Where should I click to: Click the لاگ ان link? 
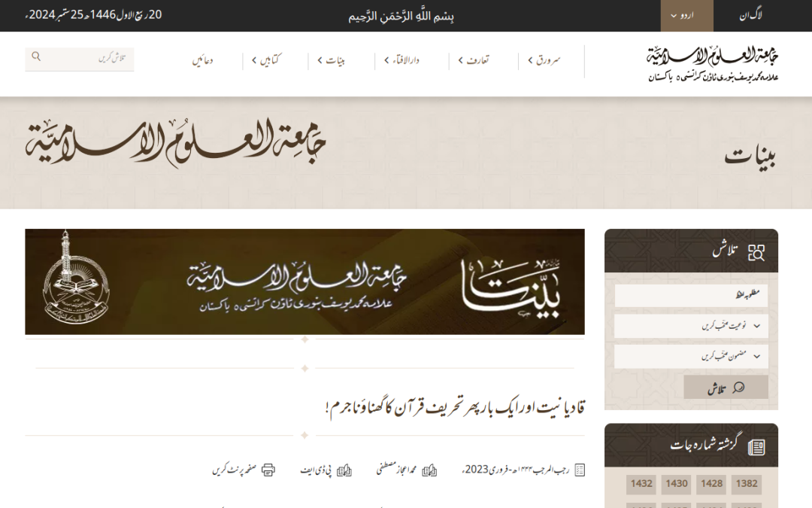[750, 16]
